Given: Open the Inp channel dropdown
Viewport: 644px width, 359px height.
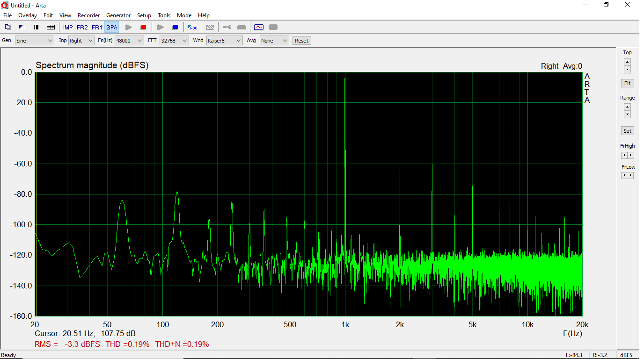Looking at the screenshot, I should click(x=81, y=41).
